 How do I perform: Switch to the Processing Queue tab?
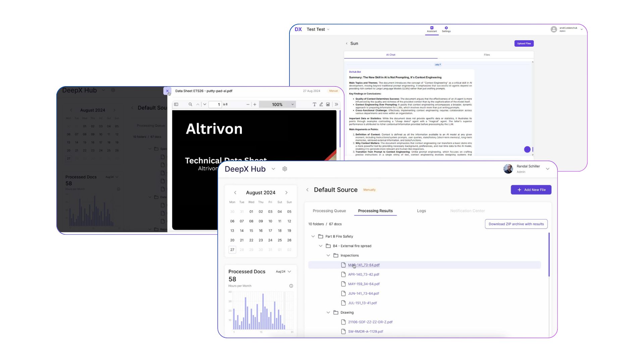[329, 211]
